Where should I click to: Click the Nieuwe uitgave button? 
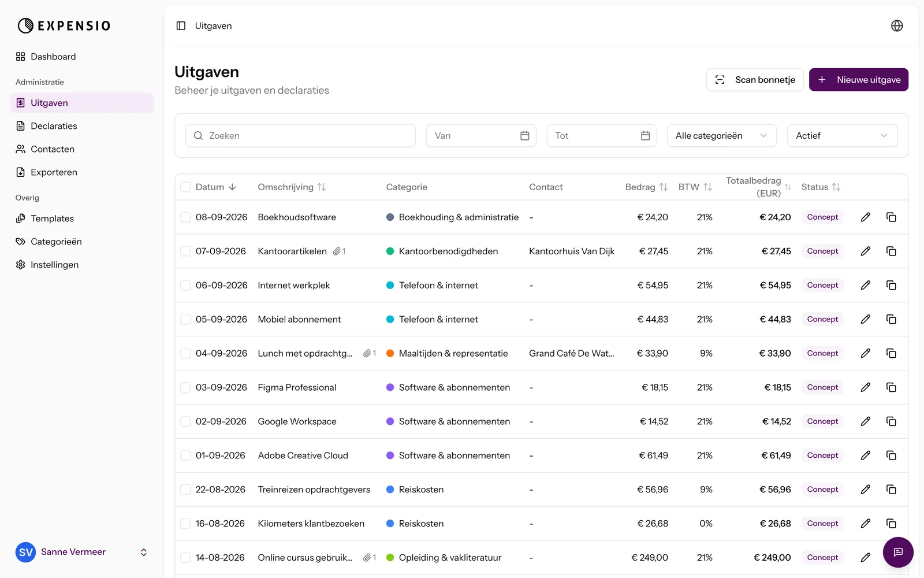tap(858, 80)
